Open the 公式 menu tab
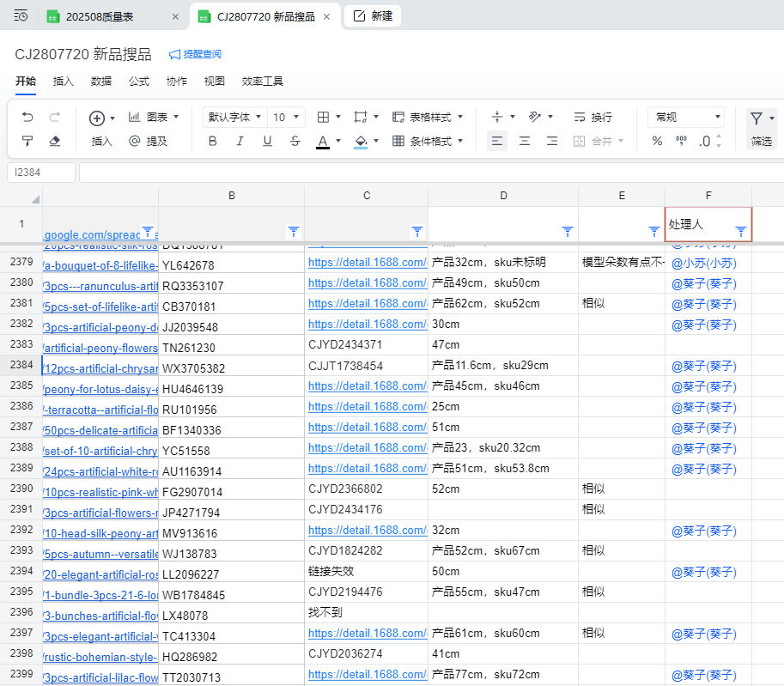This screenshot has width=784, height=686. [139, 82]
